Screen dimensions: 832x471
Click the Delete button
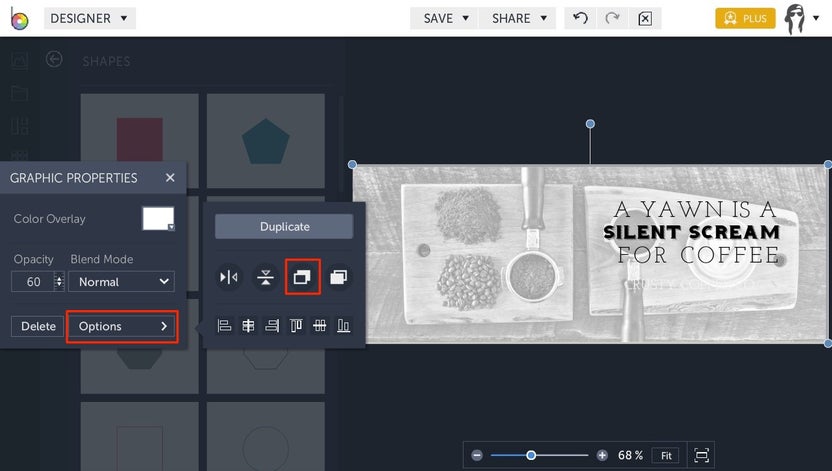[x=38, y=326]
